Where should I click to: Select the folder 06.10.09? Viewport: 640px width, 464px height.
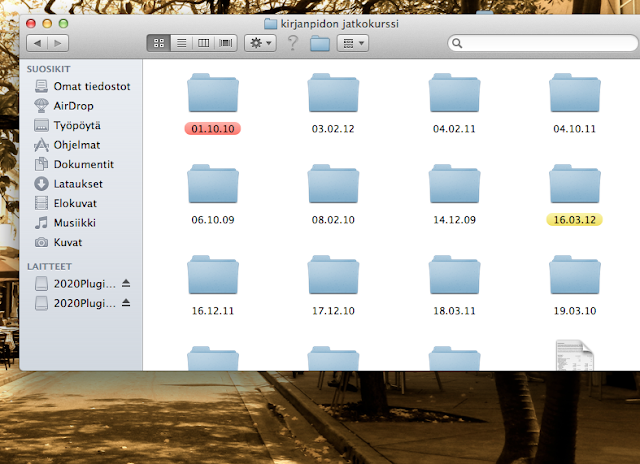213,195
